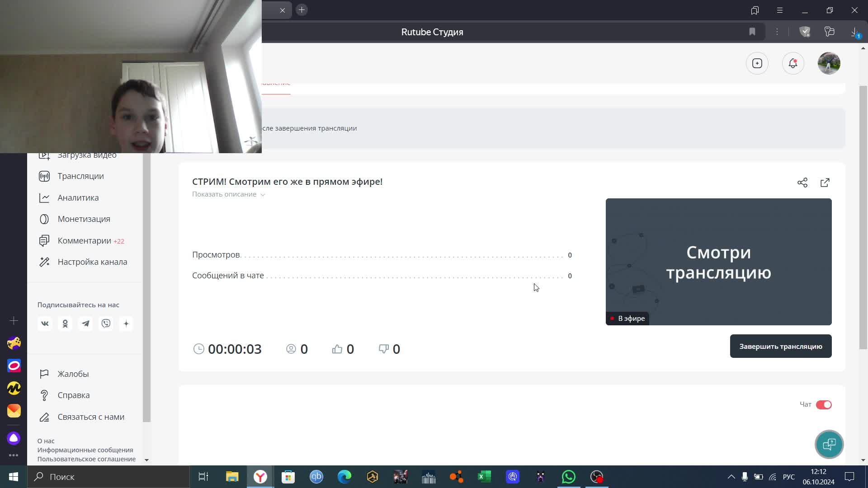Open the Пользовательское соглашение link
The width and height of the screenshot is (868, 488).
point(86,459)
